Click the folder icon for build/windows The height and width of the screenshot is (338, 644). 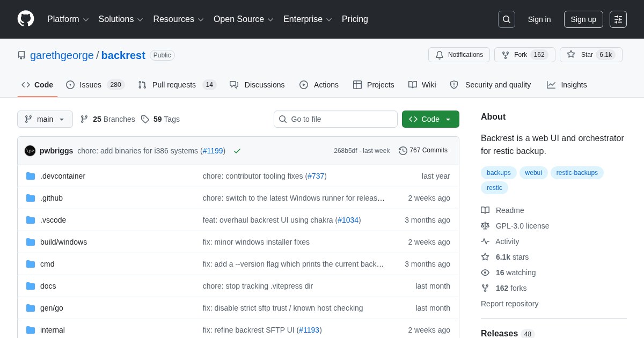[x=31, y=242]
